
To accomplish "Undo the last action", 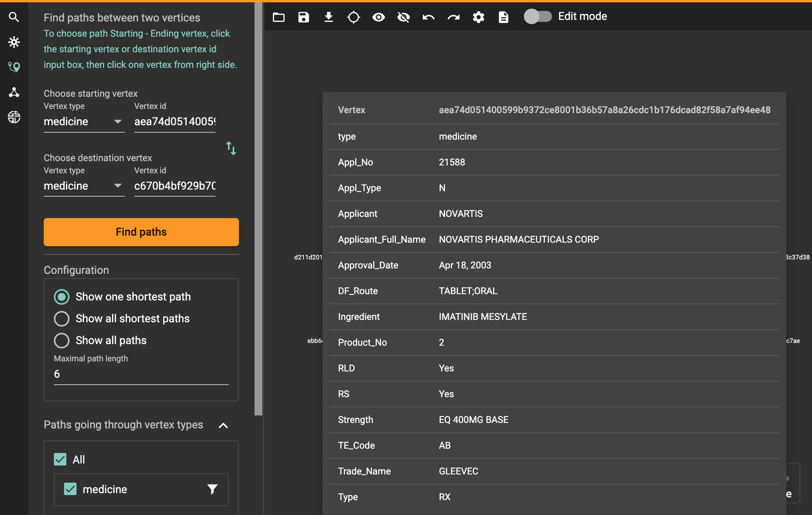I will [429, 17].
